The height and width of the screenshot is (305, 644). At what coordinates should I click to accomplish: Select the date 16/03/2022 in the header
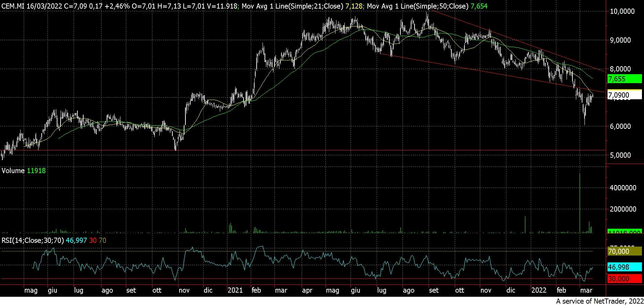click(44, 6)
